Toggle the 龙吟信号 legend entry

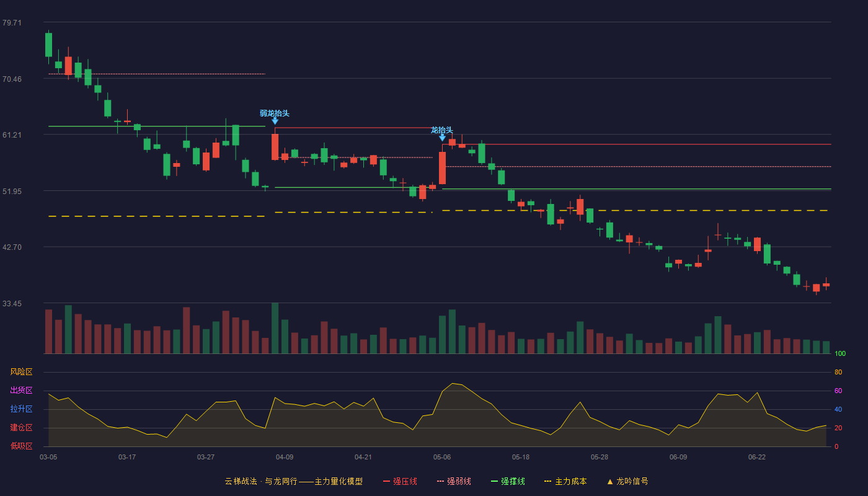click(x=627, y=481)
